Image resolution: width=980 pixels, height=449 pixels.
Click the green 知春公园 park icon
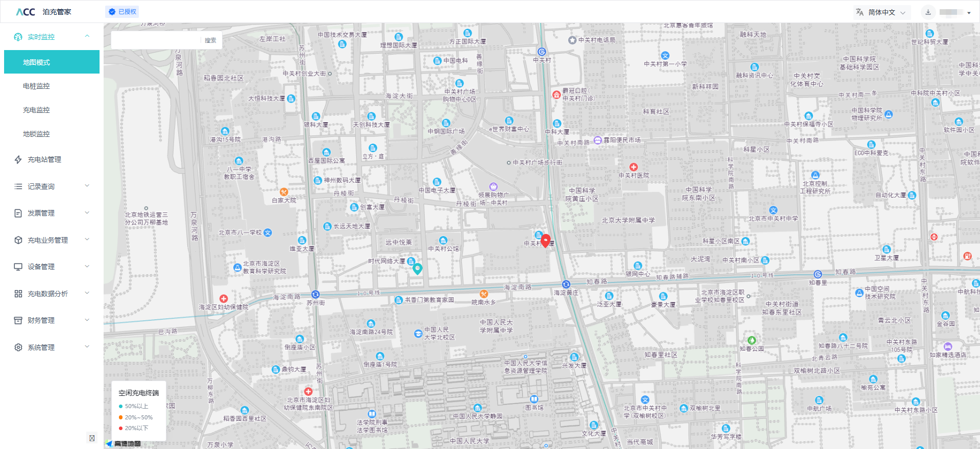click(x=752, y=340)
